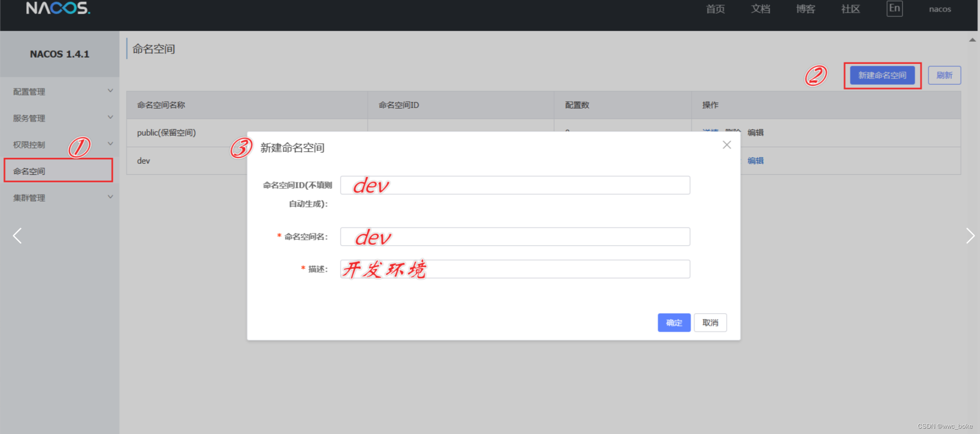
Task: Expand 权限控制 menu chevron
Action: tap(110, 144)
